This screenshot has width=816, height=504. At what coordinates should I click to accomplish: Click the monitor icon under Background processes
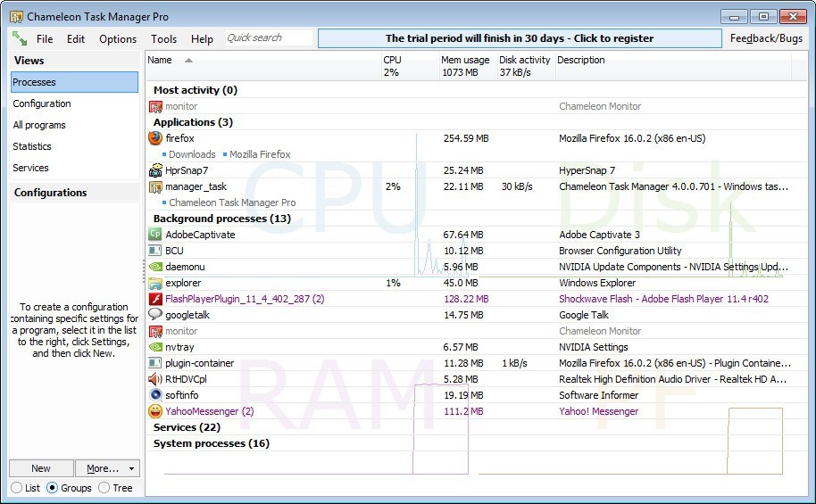(x=155, y=331)
